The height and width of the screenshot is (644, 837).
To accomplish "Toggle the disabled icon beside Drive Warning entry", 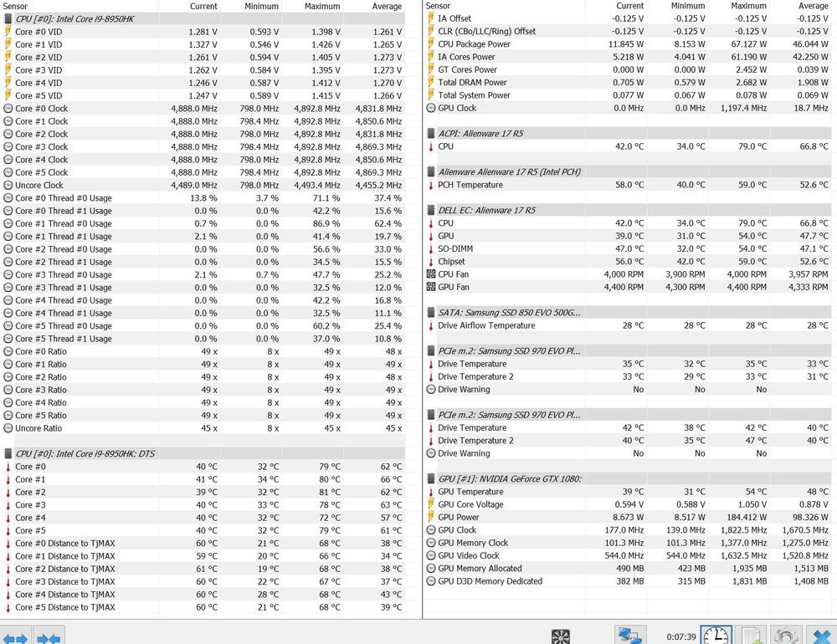I will coord(432,390).
